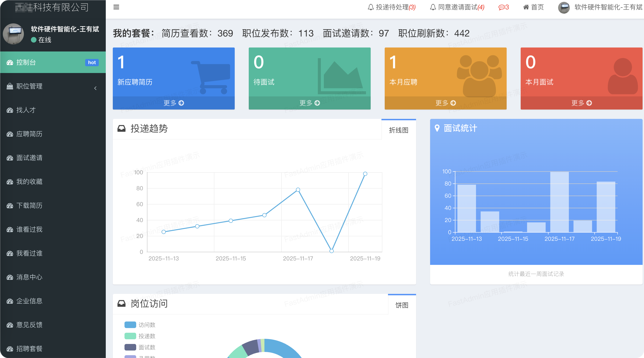Click the 找人才 sidebar icon

[x=10, y=110]
